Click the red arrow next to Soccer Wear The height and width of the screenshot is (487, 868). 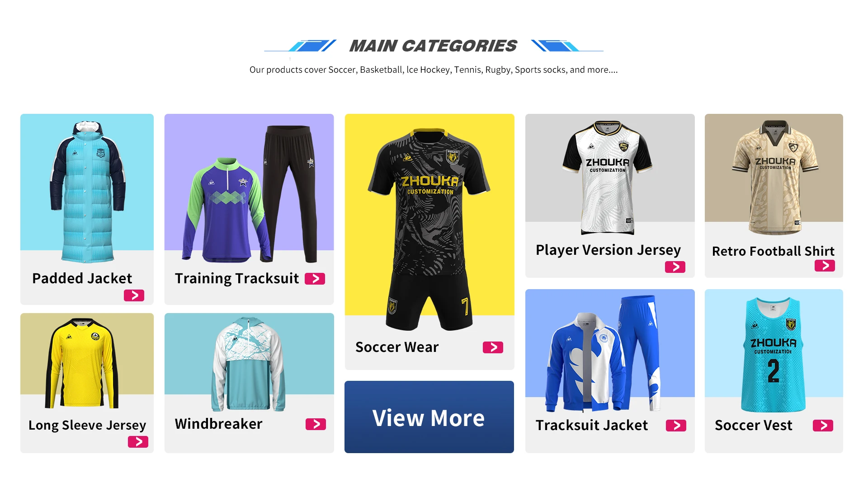[493, 347]
